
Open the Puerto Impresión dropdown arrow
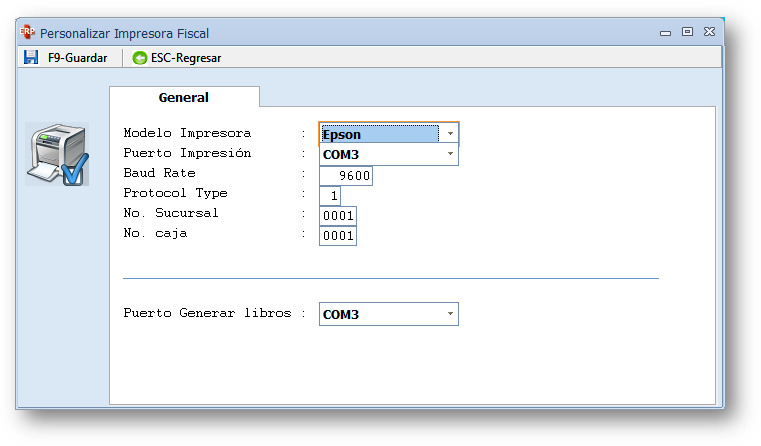click(450, 154)
